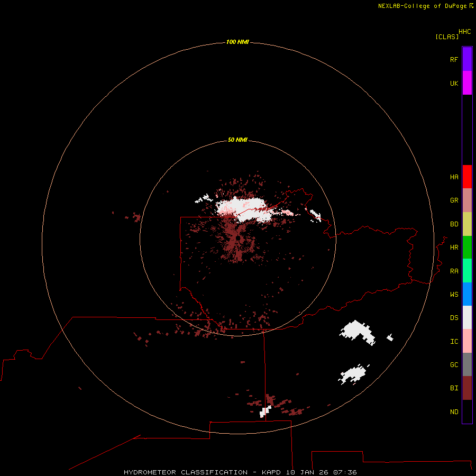The width and height of the screenshot is (476, 476).
Task: Click the RA legend label
Action: [454, 271]
